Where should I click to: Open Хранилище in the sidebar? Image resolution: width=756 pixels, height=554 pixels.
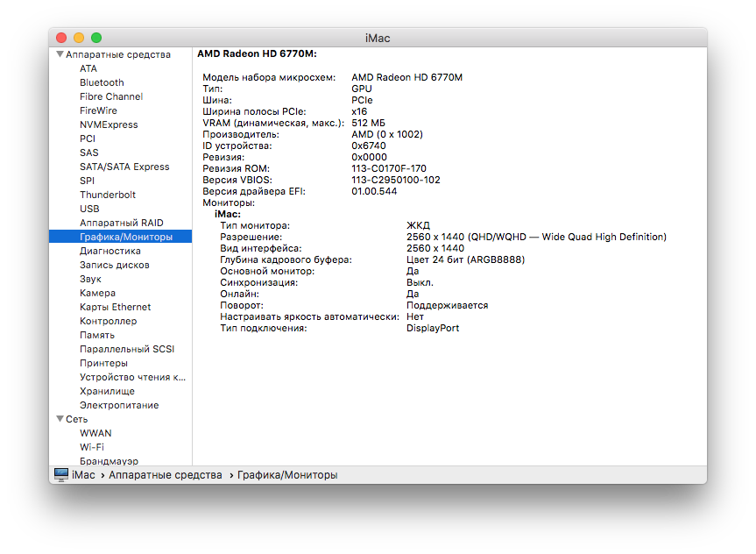tap(107, 391)
